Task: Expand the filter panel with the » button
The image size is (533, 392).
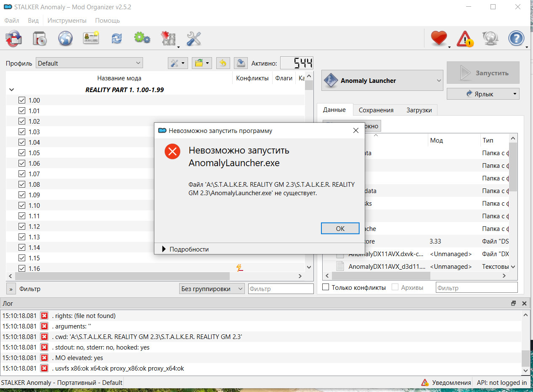Action: 11,289
